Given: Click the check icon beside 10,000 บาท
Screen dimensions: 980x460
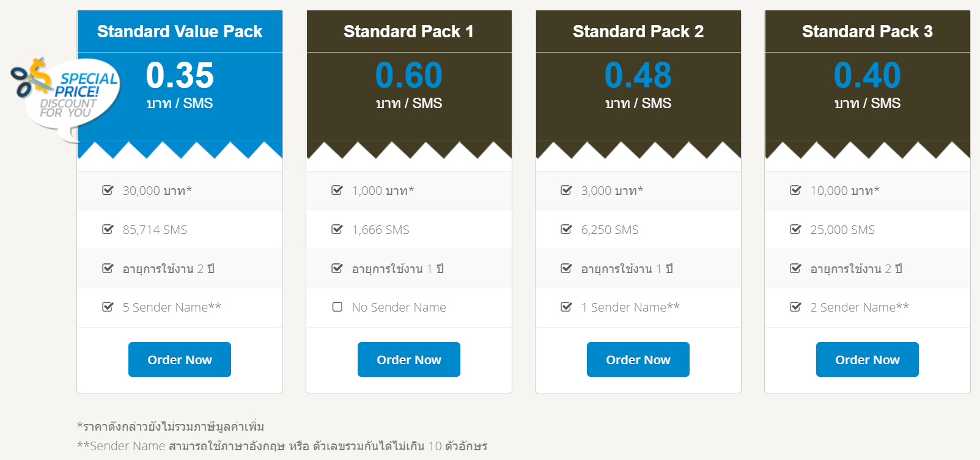Looking at the screenshot, I should (795, 190).
